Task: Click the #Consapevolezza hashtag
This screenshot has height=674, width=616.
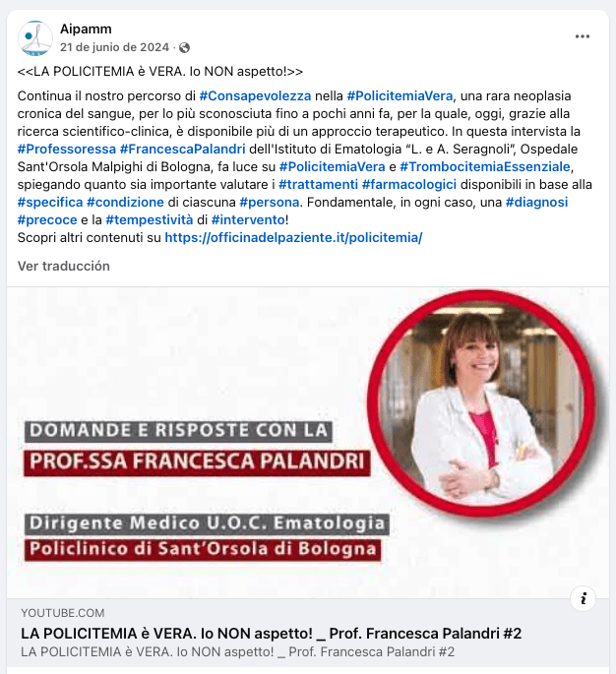Action: [x=255, y=95]
